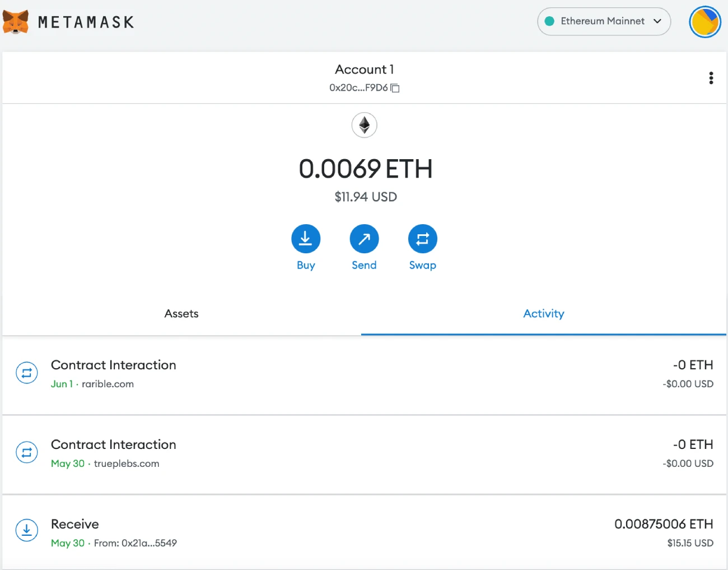
Task: Click the Swap label text
Action: pos(423,265)
